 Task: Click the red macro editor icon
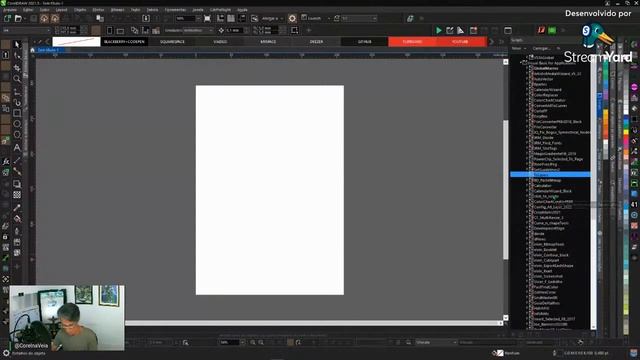541,30
